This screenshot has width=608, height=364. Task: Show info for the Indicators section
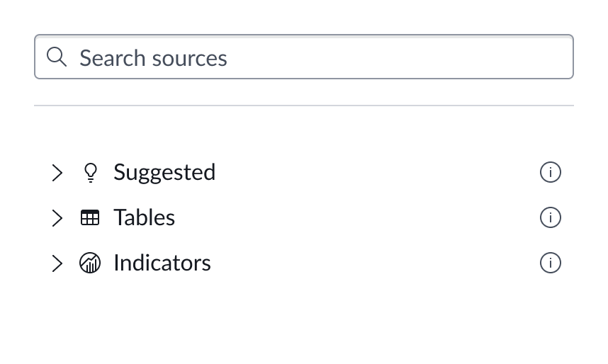pyautogui.click(x=551, y=263)
